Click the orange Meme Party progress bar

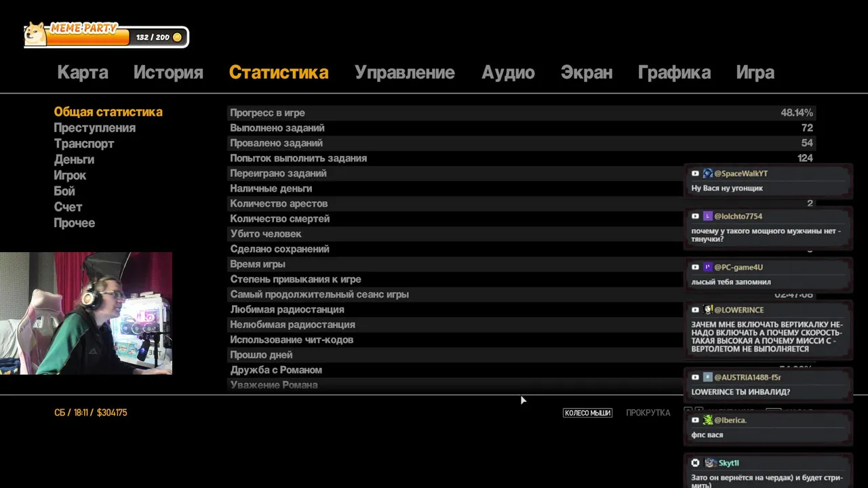pos(88,37)
